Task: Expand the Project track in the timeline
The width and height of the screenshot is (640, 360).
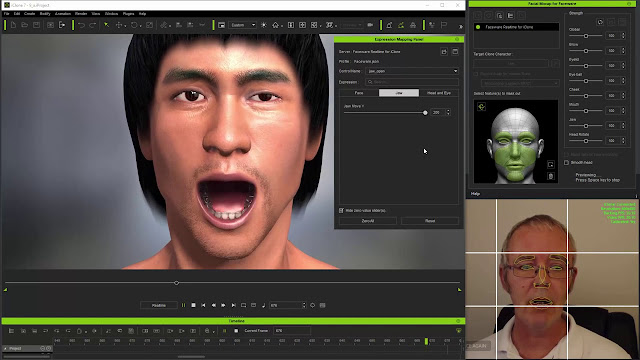Action: click(x=5, y=349)
